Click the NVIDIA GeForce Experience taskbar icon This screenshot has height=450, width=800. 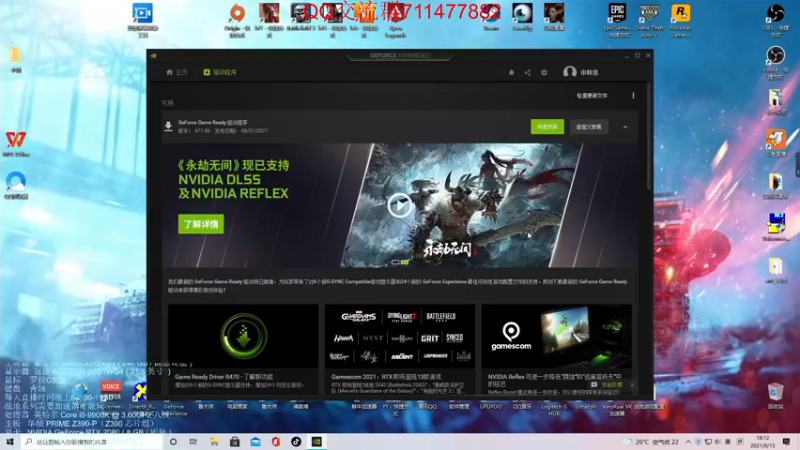click(316, 441)
